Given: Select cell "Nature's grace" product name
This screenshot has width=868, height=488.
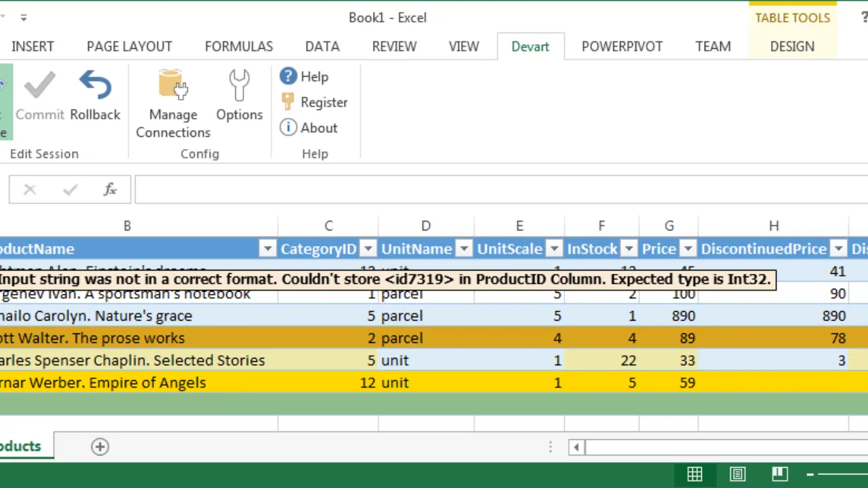Looking at the screenshot, I should (x=138, y=316).
